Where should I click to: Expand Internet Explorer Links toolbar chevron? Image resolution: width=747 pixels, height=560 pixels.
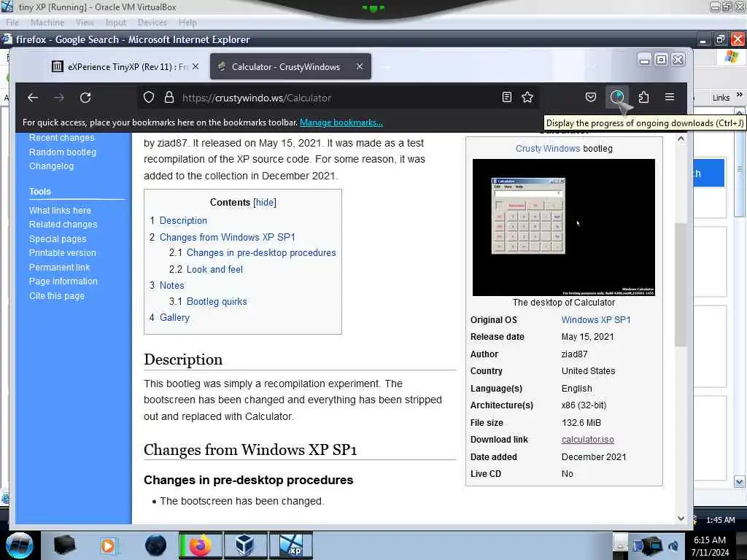click(x=740, y=95)
